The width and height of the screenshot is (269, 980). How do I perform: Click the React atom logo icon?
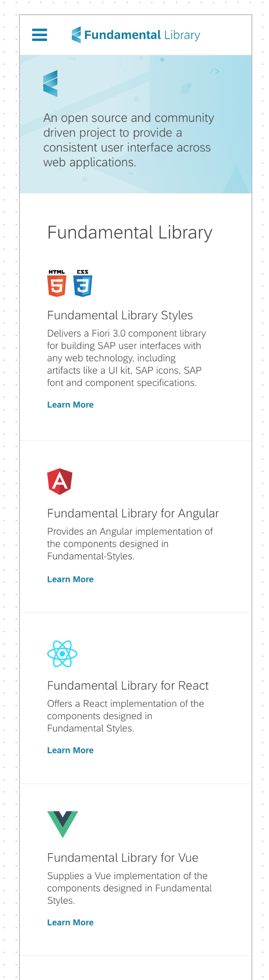click(62, 654)
